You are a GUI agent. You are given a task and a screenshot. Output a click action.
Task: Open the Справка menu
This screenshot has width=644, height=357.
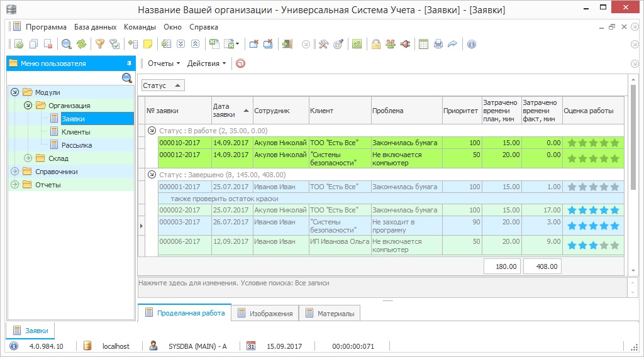point(203,27)
